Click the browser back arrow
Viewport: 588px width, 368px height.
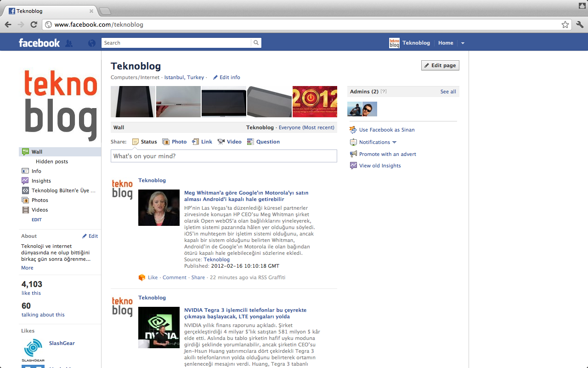coord(8,24)
